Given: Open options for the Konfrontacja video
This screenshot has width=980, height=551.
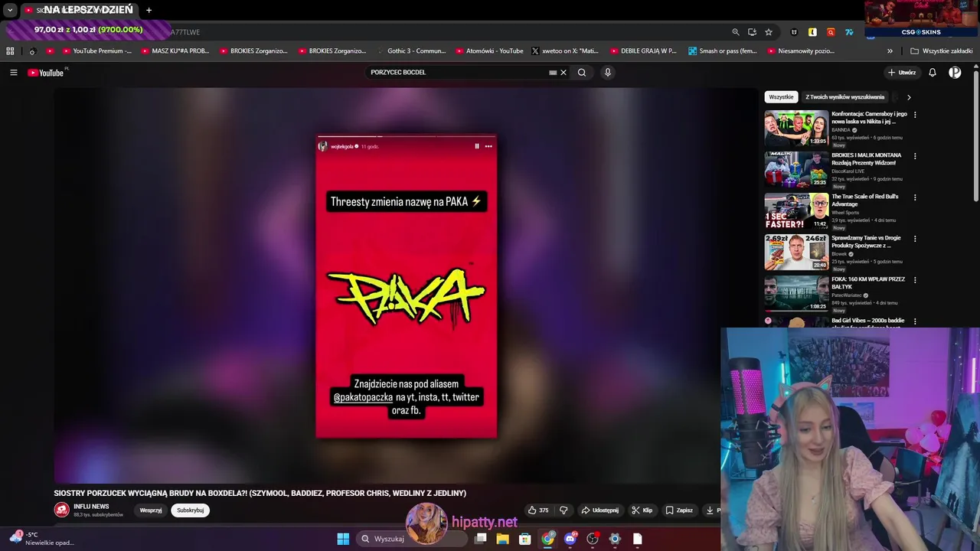Looking at the screenshot, I should coord(915,115).
